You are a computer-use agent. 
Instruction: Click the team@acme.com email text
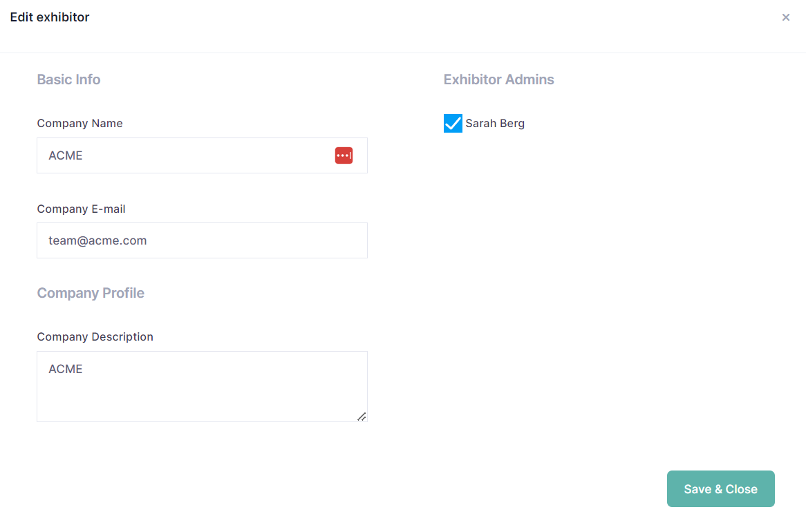coord(97,240)
